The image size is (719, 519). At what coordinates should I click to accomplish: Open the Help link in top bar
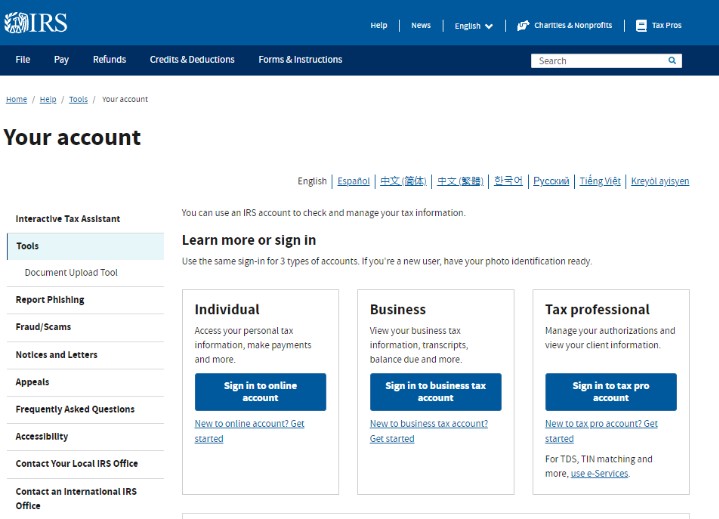click(x=379, y=25)
